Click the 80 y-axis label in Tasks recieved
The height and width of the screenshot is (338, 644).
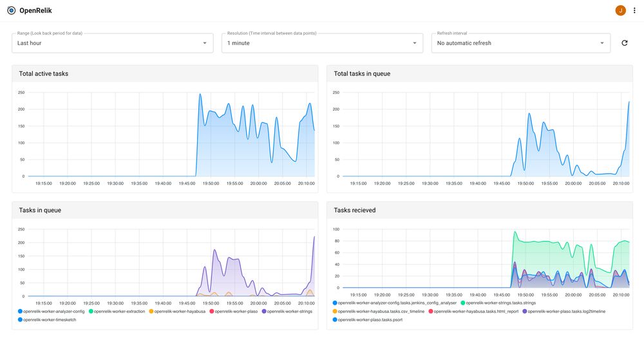tap(337, 241)
